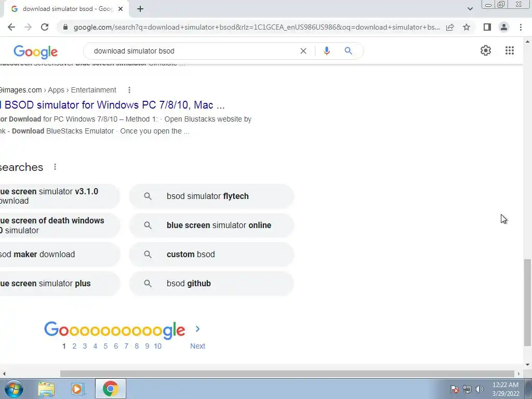This screenshot has height=399, width=532.
Task: Submit search with the magnifier icon
Action: pyautogui.click(x=348, y=51)
